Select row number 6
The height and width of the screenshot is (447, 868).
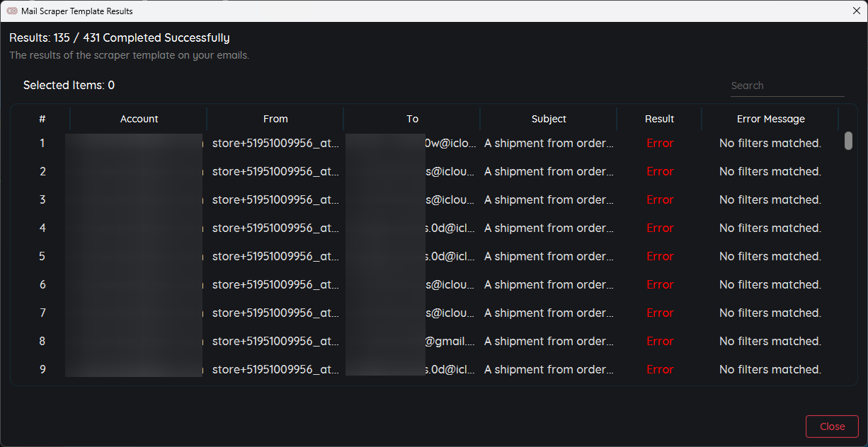click(42, 284)
